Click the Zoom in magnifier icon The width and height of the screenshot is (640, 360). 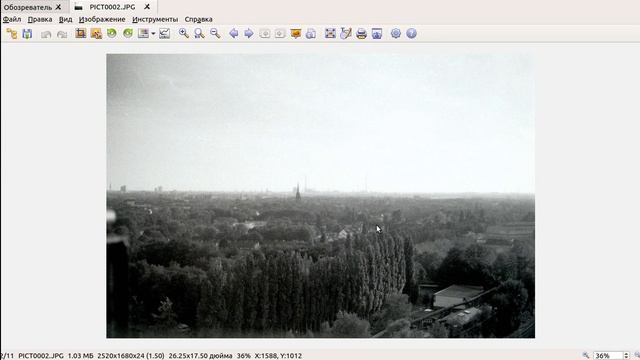point(184,33)
